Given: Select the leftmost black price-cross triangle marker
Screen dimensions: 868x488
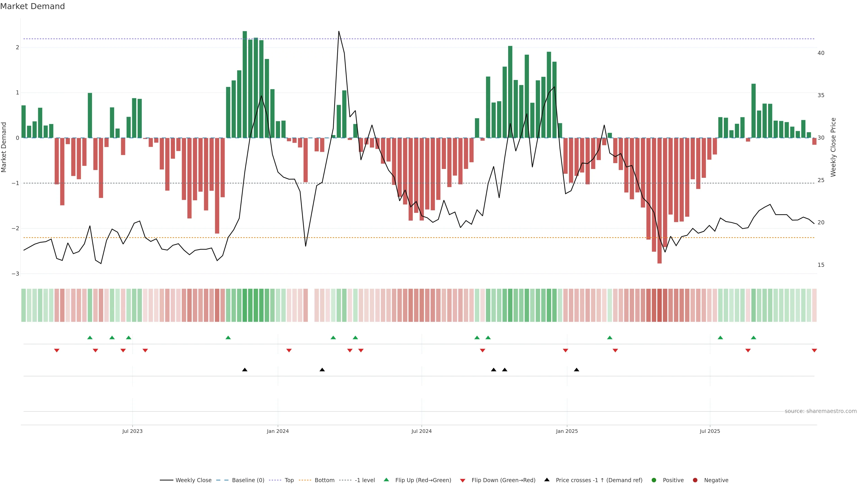Looking at the screenshot, I should pos(245,370).
